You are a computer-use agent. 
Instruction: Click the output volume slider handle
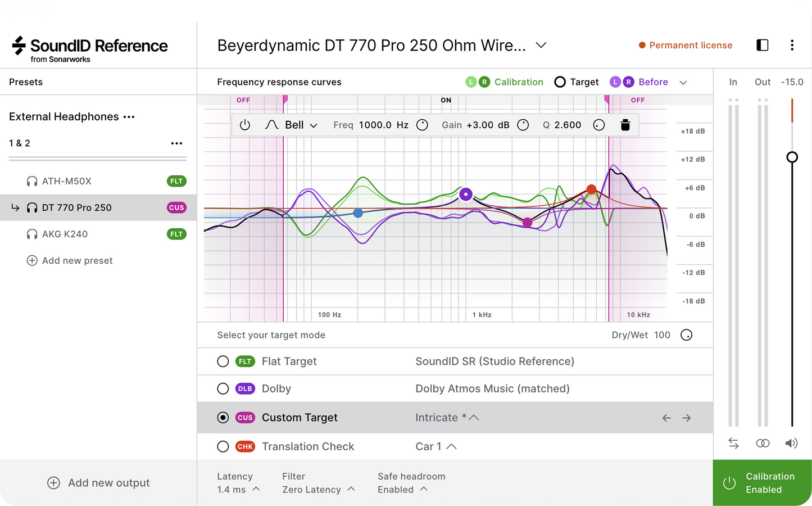792,157
